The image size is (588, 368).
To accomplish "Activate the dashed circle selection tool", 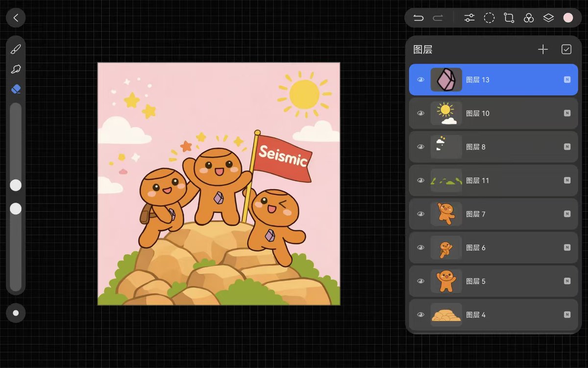I will [489, 18].
